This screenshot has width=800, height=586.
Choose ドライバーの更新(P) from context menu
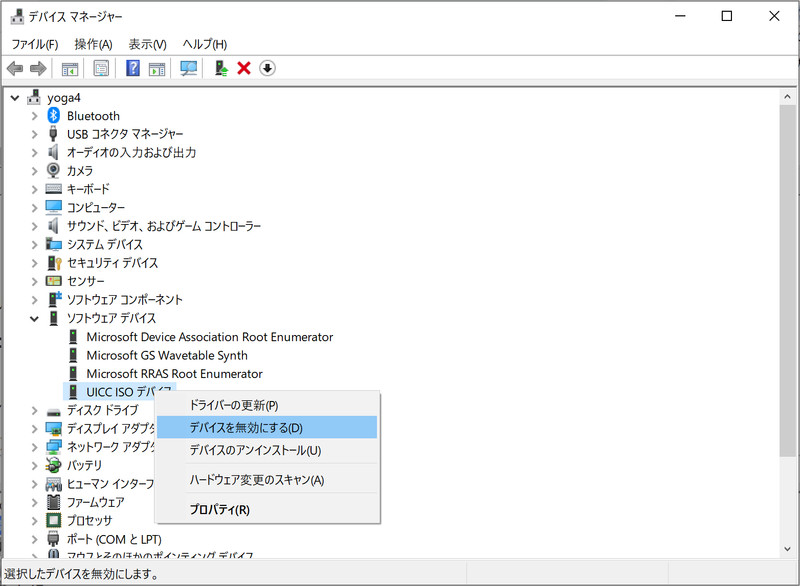[x=234, y=405]
